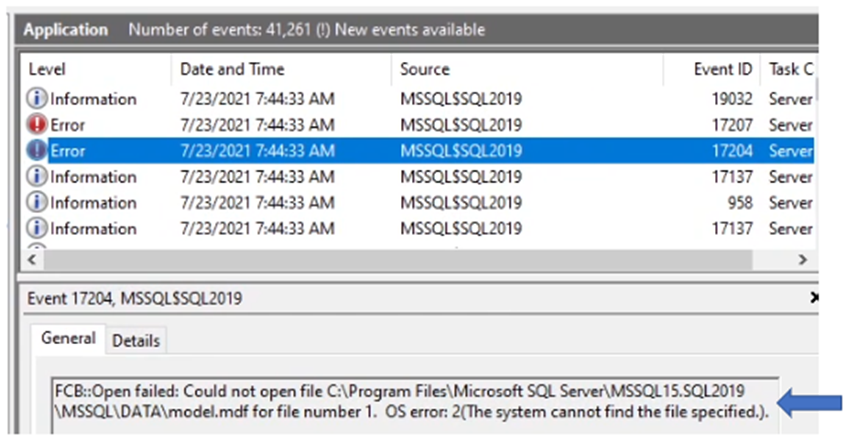Click the info icon on event 19032 row

[38, 99]
